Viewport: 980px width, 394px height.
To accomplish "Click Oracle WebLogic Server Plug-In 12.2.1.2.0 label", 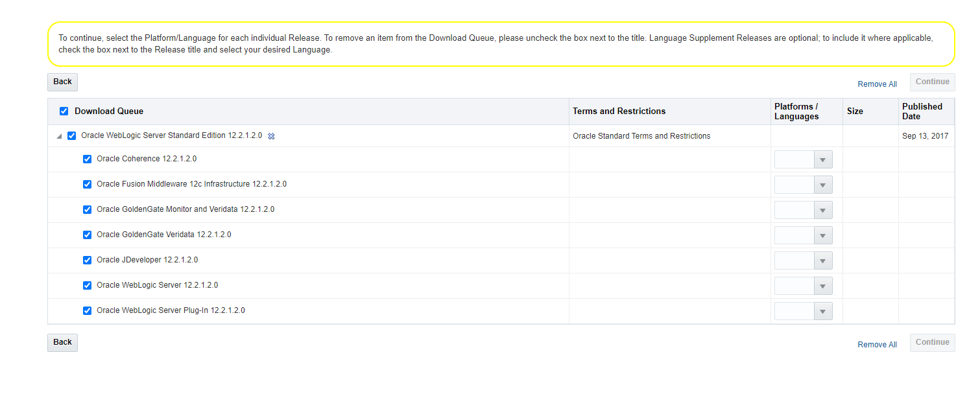I will pyautogui.click(x=171, y=310).
